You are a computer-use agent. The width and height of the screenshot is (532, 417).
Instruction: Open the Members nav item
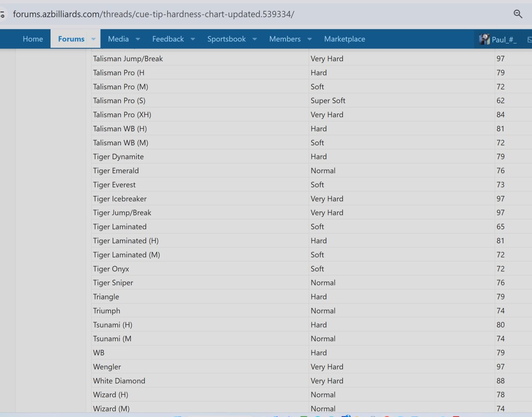pyautogui.click(x=285, y=39)
